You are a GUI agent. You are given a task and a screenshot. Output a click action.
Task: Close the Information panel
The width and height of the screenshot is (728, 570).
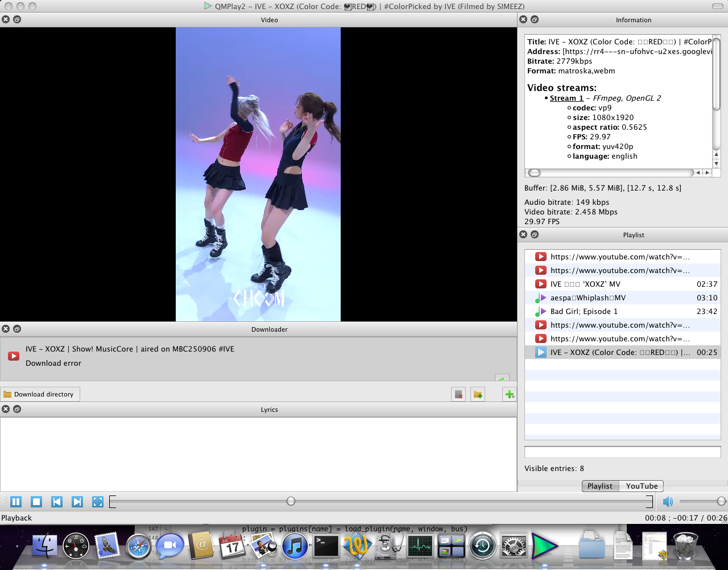click(x=523, y=19)
